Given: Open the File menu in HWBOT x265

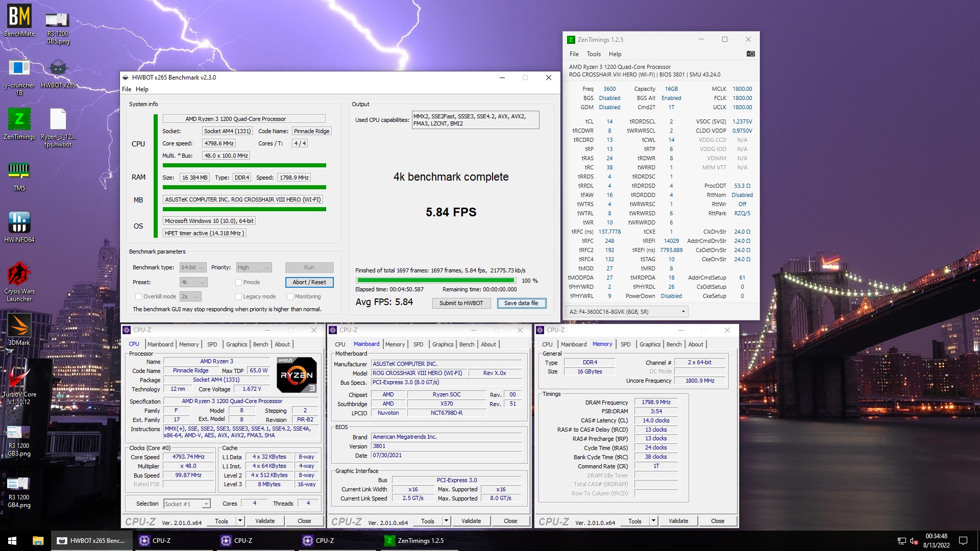Looking at the screenshot, I should [x=127, y=89].
